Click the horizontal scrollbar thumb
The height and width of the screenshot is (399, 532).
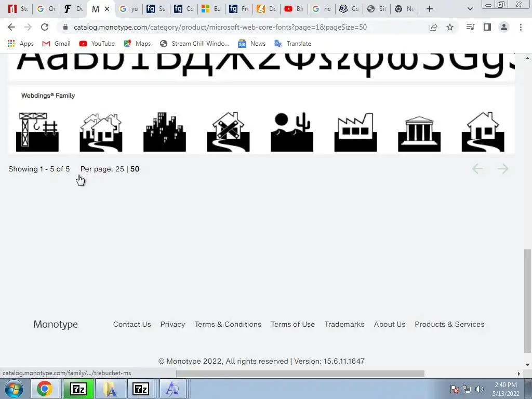click(x=300, y=374)
